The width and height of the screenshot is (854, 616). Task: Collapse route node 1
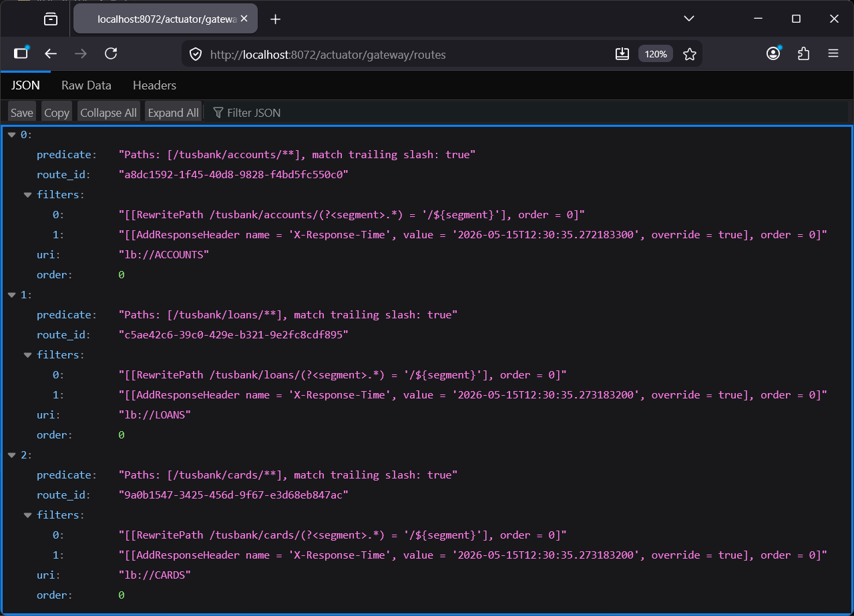point(12,295)
